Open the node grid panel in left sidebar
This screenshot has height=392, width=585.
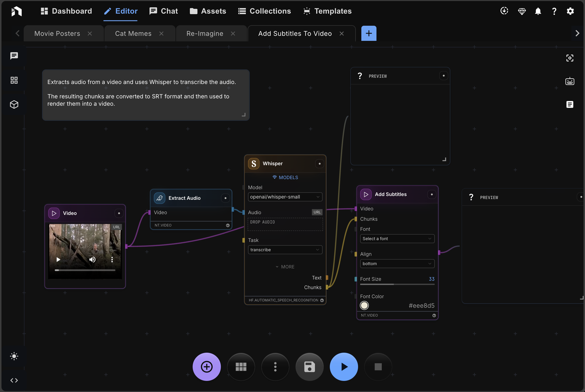click(14, 80)
